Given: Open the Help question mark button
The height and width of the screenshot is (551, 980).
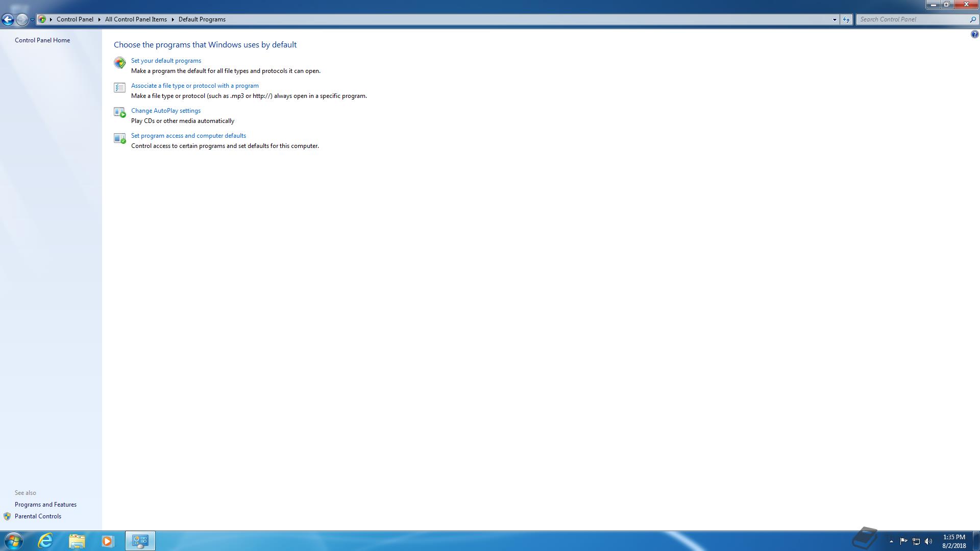Looking at the screenshot, I should coord(974,34).
